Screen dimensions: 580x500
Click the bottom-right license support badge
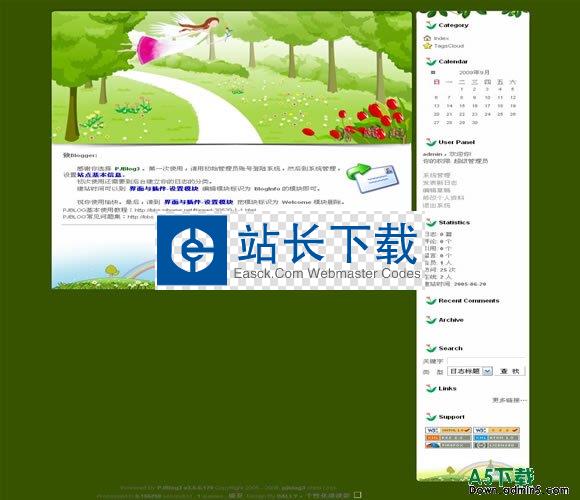coord(496,445)
